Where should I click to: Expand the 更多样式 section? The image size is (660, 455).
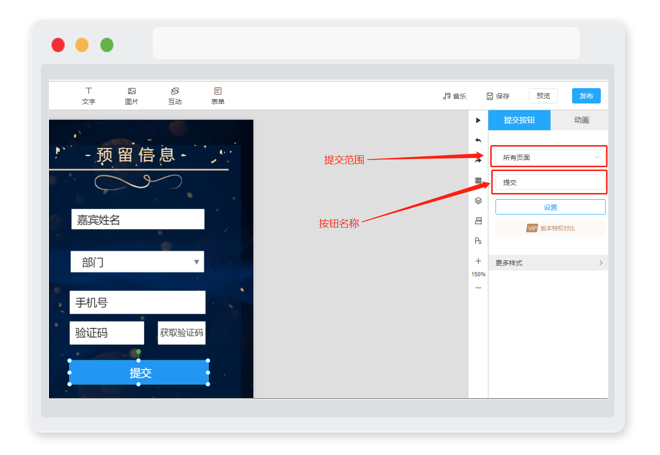[548, 263]
